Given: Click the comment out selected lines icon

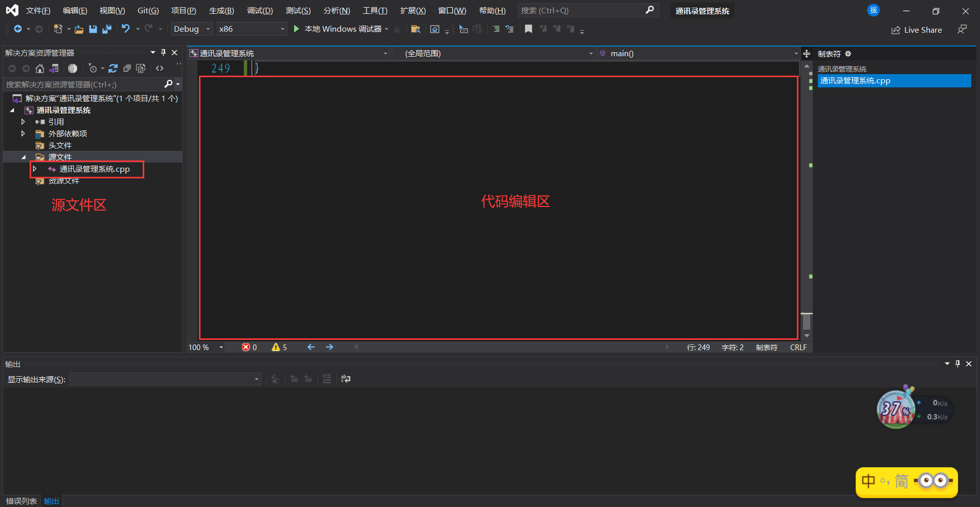Looking at the screenshot, I should [x=496, y=29].
